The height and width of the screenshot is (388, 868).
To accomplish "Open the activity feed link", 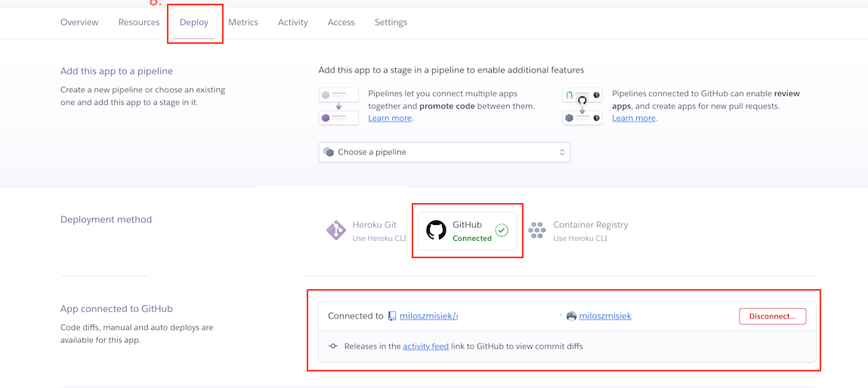I will pos(426,346).
